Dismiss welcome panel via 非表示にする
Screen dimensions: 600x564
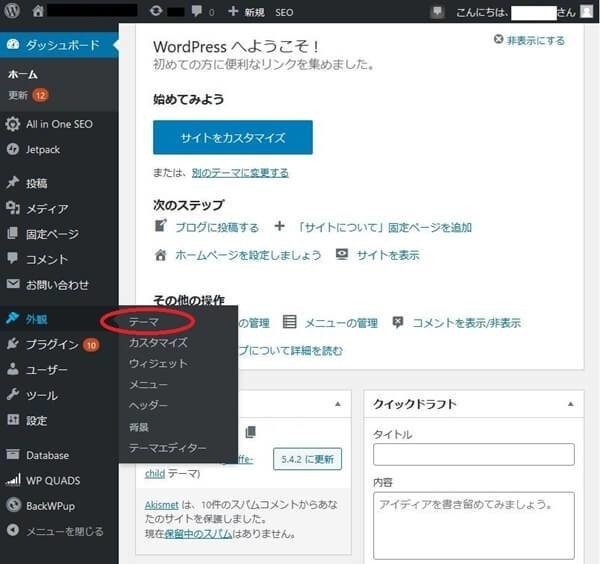click(x=529, y=40)
